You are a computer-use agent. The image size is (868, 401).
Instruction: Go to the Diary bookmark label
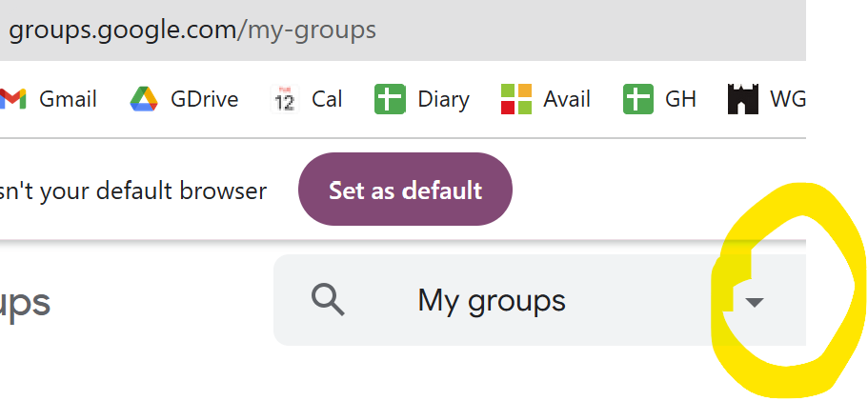tap(443, 99)
